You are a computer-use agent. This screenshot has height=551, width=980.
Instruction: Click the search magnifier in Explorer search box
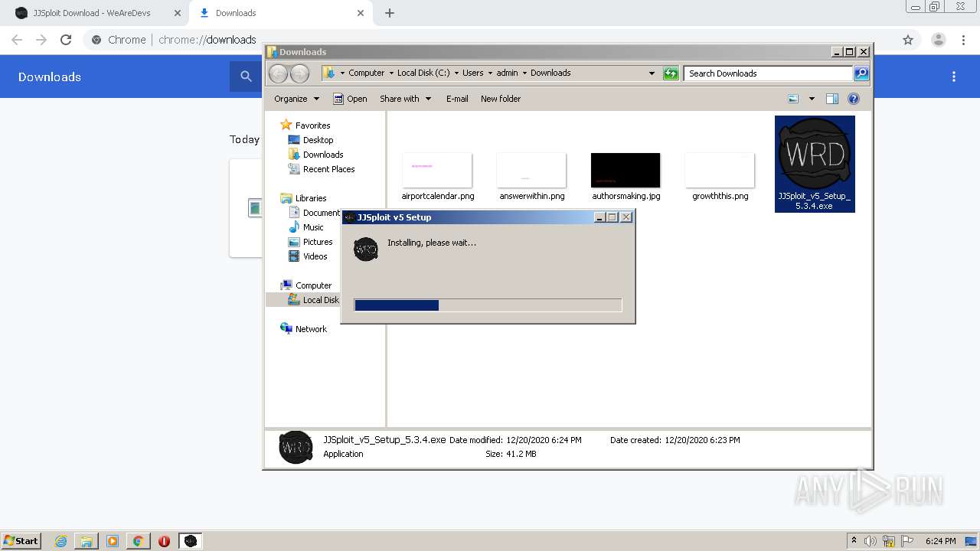point(861,73)
